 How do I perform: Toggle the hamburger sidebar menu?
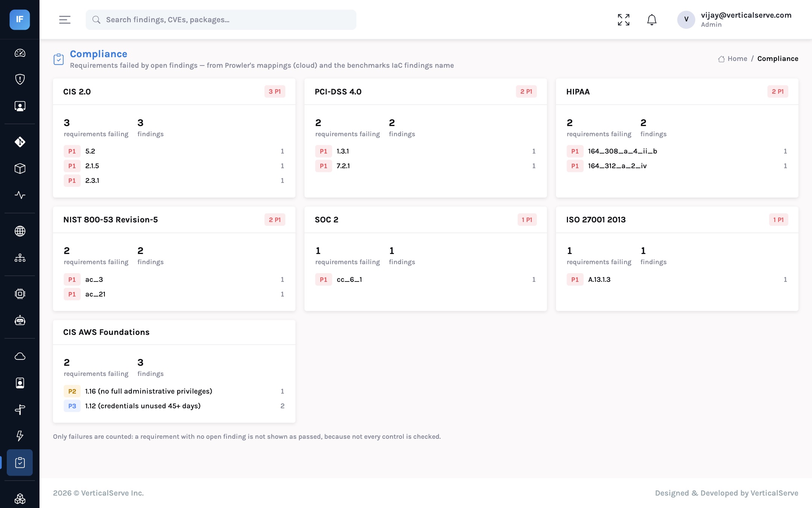click(x=65, y=20)
